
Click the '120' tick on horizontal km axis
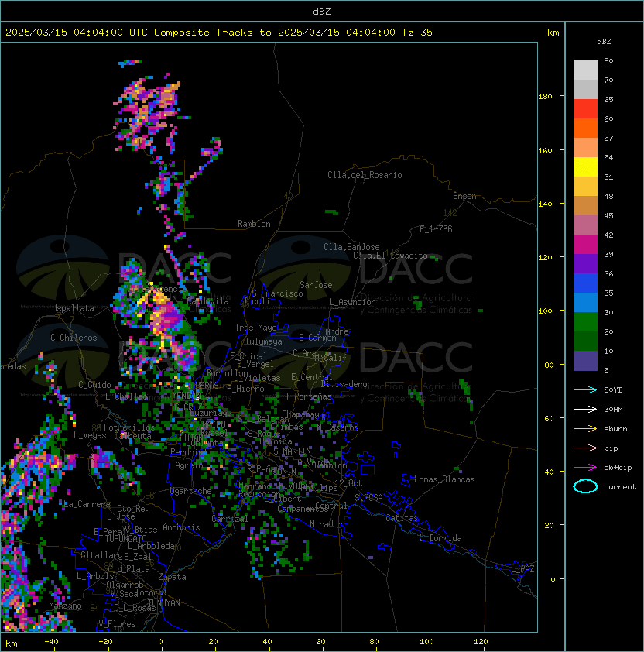coord(480,642)
